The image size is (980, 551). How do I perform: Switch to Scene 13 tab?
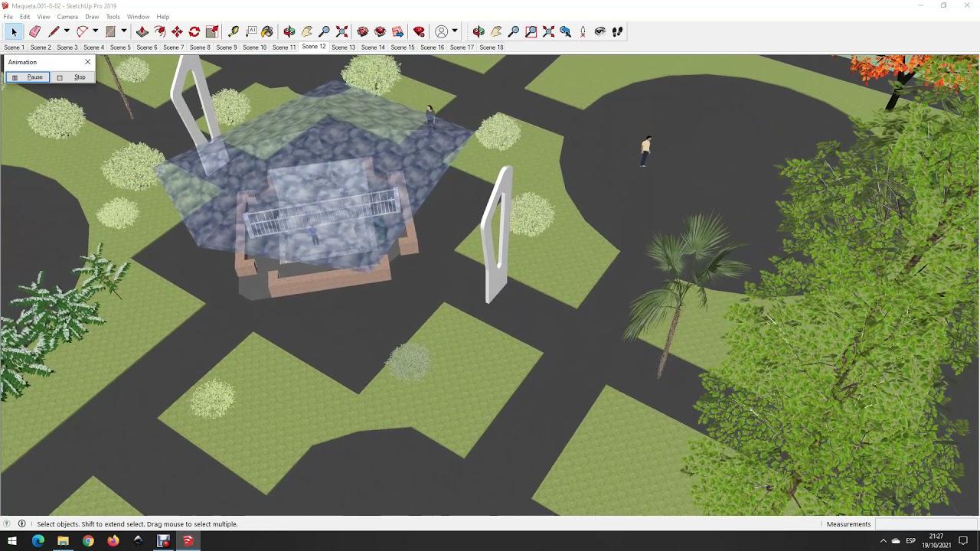pos(343,47)
